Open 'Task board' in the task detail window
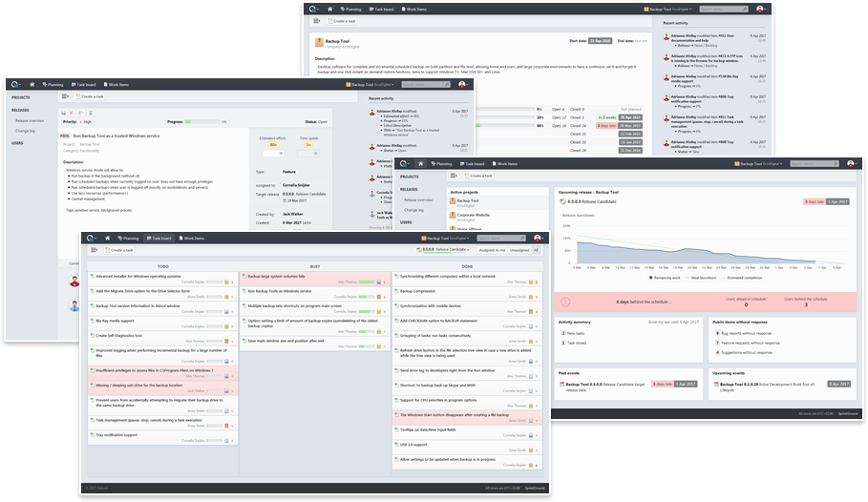 [x=84, y=85]
